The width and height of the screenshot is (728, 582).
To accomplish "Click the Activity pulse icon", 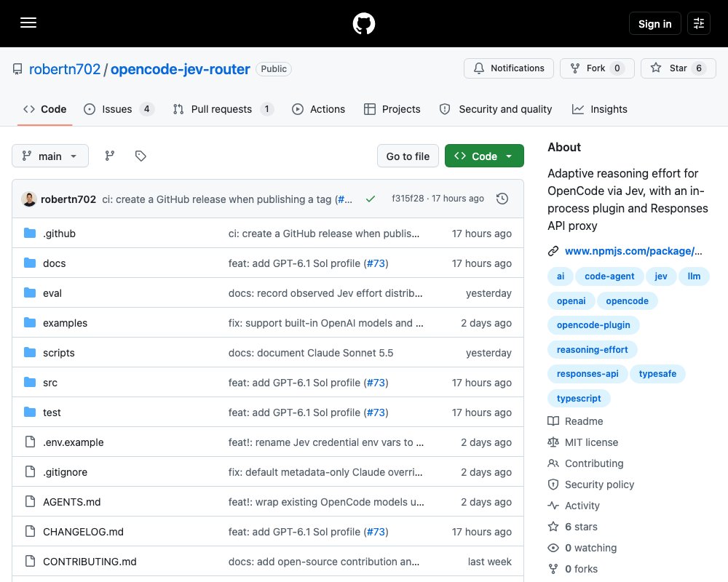I will click(553, 506).
